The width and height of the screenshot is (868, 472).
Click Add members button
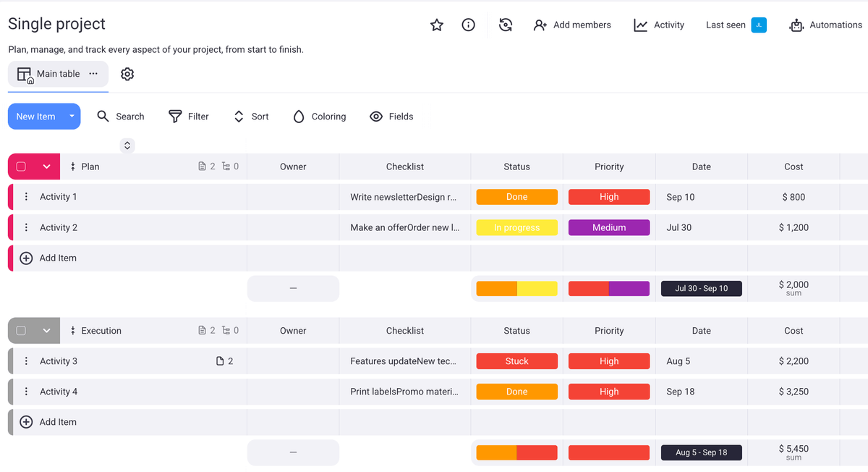tap(572, 25)
